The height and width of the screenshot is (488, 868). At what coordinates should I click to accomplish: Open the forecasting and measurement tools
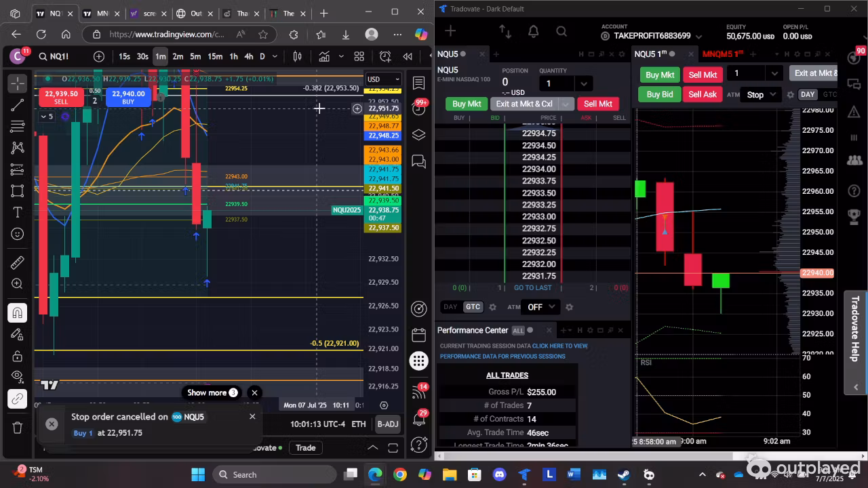[x=18, y=169]
